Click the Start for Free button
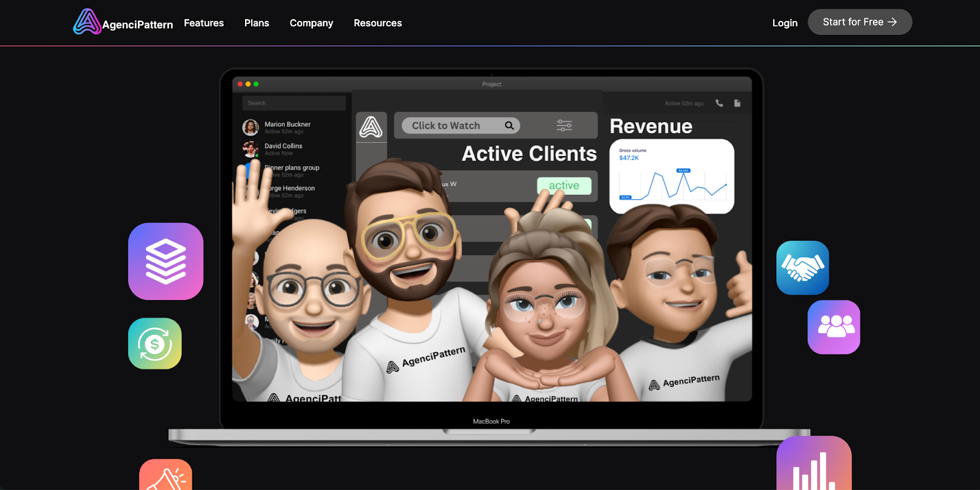 pyautogui.click(x=860, y=22)
